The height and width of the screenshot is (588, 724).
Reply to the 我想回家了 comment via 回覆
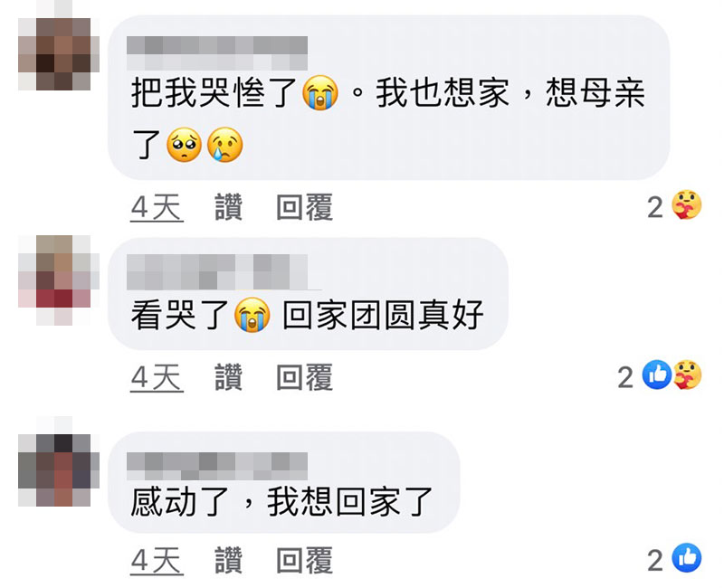(x=305, y=560)
